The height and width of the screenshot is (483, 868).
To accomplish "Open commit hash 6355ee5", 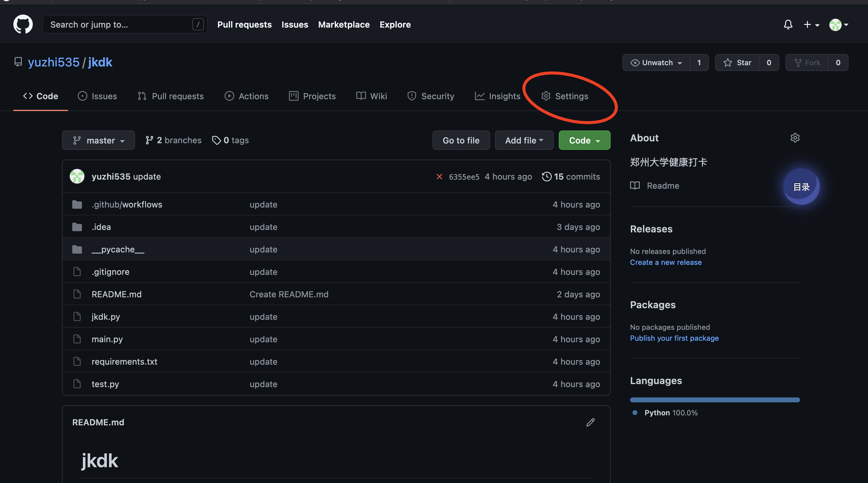I will click(x=464, y=177).
